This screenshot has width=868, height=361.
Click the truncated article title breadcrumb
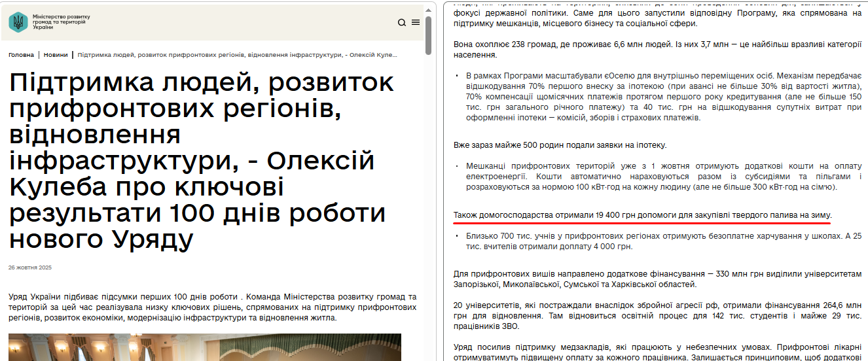click(x=238, y=55)
